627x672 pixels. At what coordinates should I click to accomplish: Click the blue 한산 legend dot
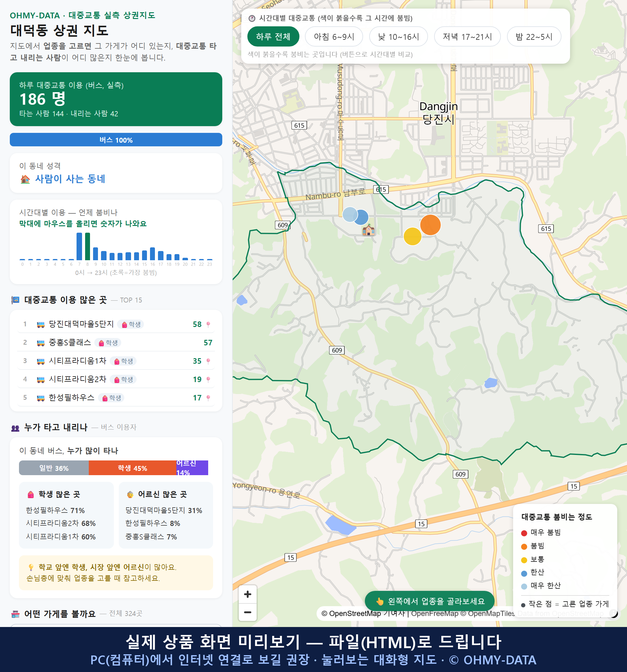524,573
